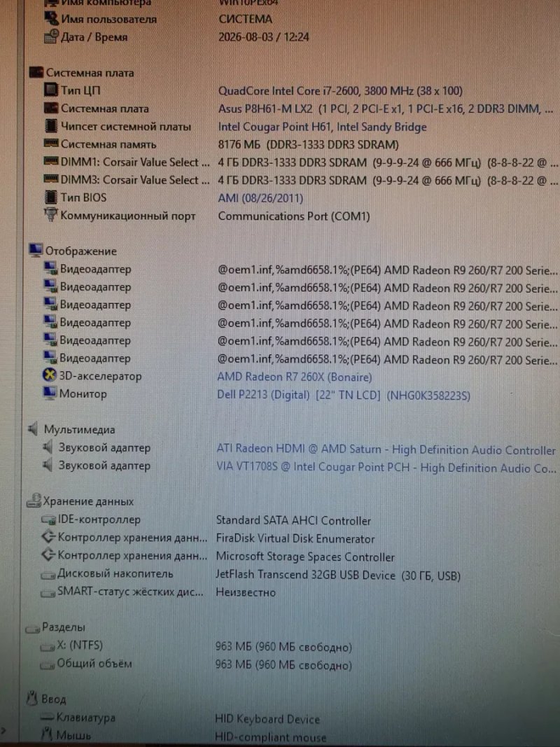Viewport: 560px width, 747px height.
Task: Open the AMD Radeon R7 260X (Bonaire) link
Action: [294, 377]
